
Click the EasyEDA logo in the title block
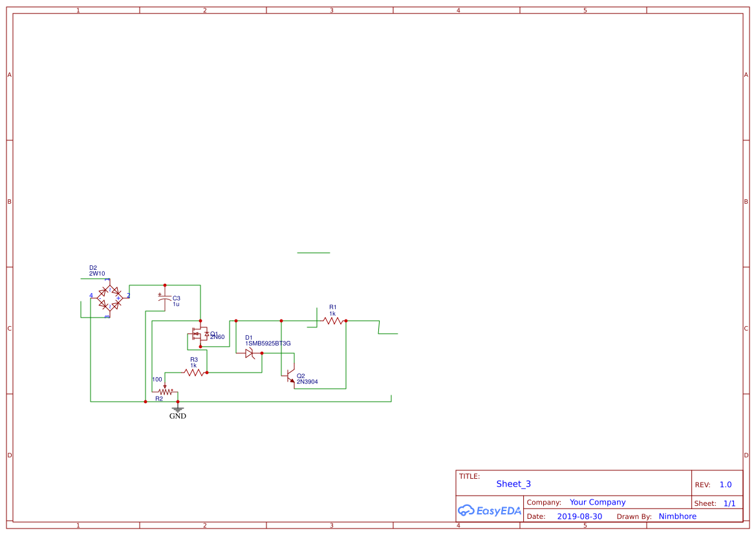[489, 510]
